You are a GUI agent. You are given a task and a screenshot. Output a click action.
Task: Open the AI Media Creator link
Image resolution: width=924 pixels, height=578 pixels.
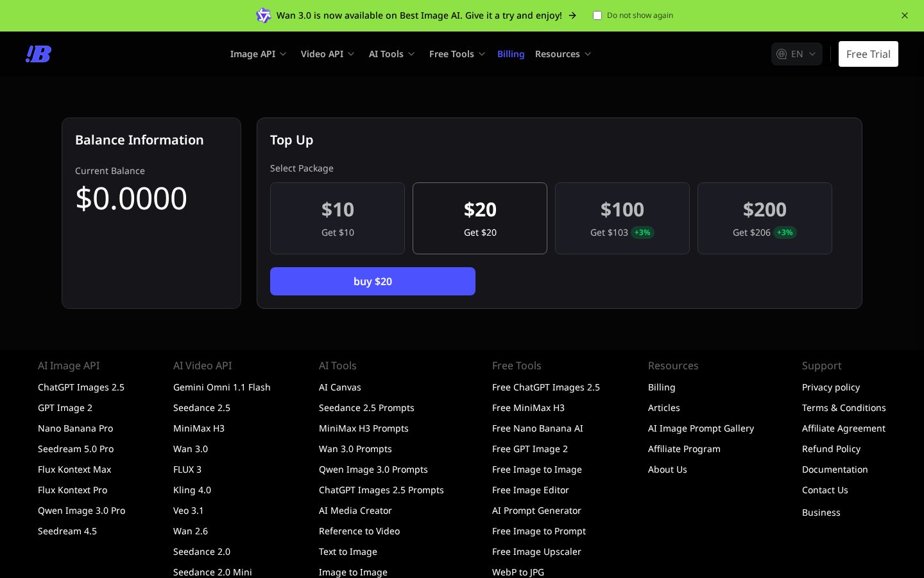coord(355,511)
